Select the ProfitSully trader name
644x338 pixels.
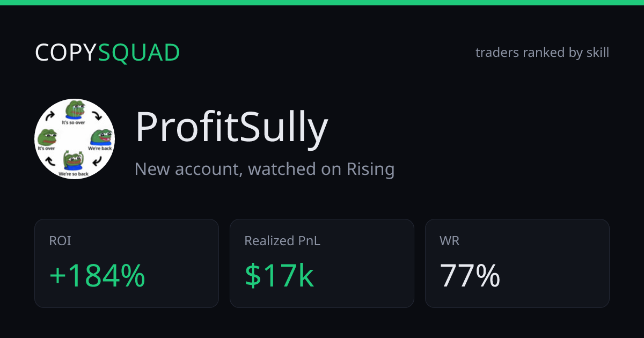[x=231, y=128]
